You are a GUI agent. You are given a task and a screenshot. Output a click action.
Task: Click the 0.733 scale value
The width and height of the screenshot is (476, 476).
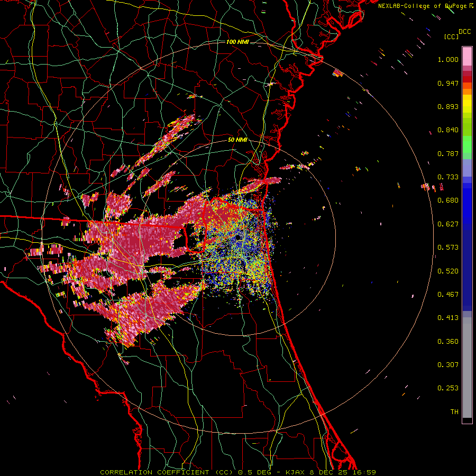pos(448,177)
